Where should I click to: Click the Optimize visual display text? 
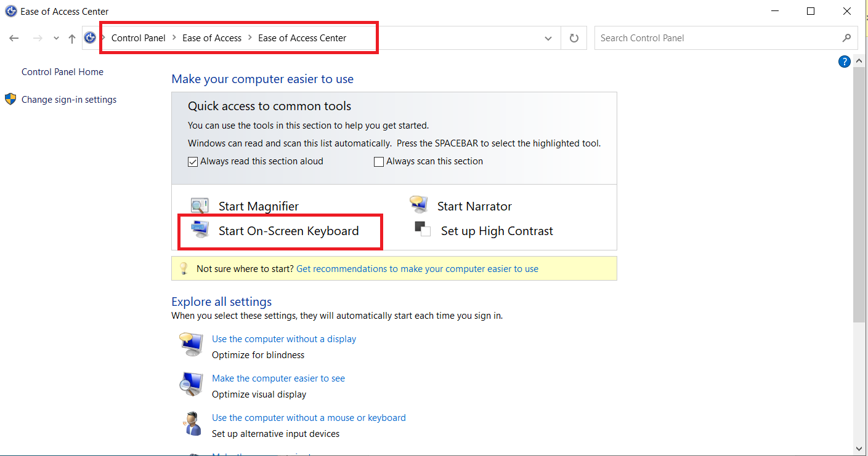(259, 394)
